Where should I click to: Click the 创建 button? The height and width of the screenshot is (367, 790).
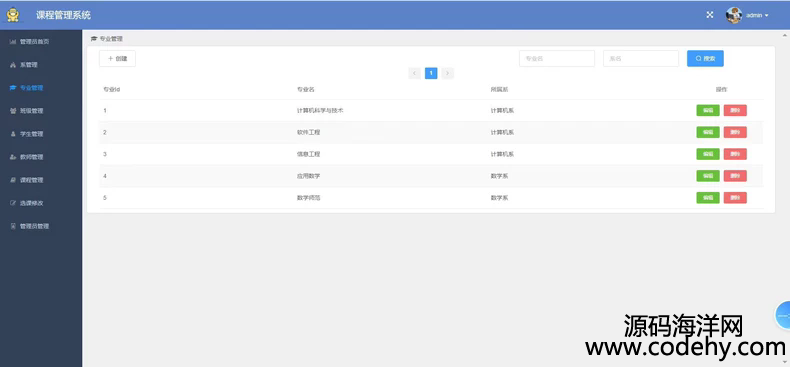click(117, 58)
